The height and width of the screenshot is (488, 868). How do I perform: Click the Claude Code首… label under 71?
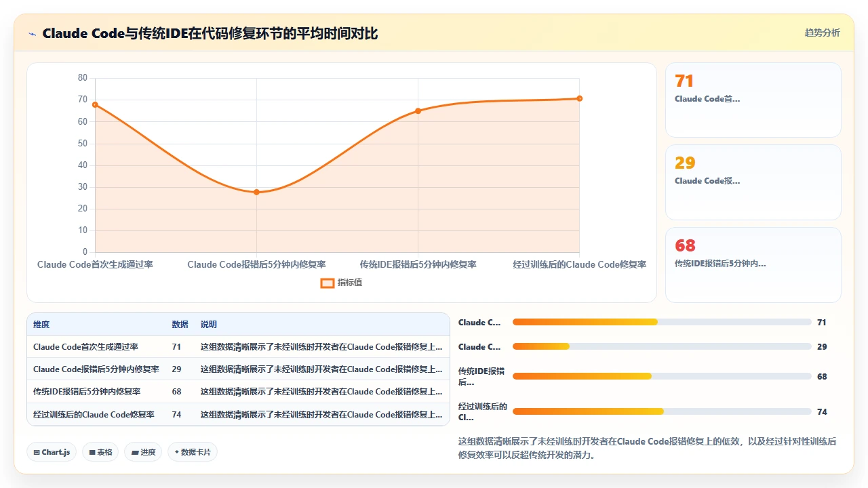[x=707, y=99]
